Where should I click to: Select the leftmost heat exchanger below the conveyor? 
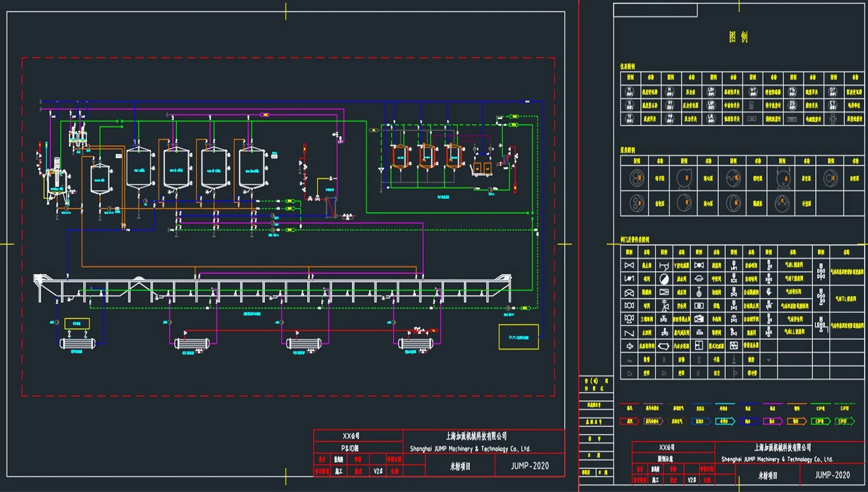tap(78, 344)
